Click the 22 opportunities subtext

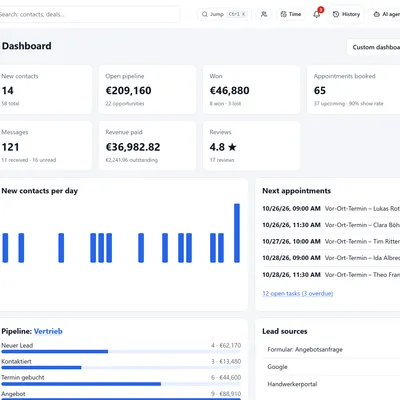125,104
